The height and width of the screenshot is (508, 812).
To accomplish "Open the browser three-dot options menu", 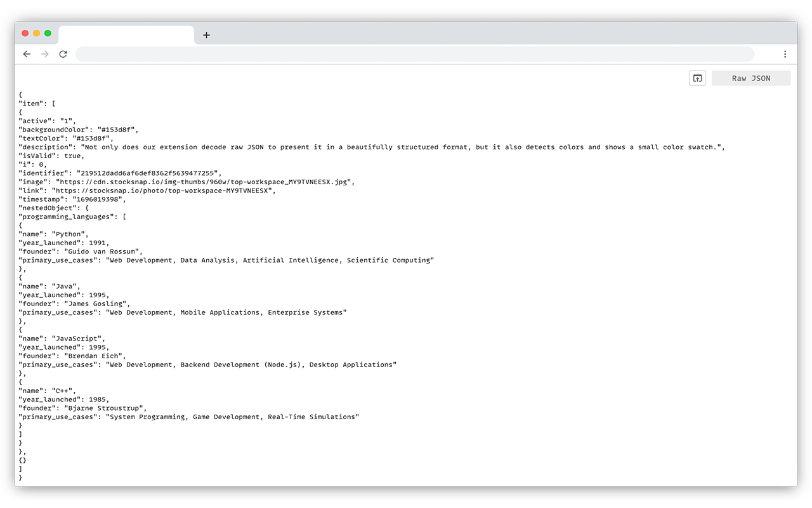I will (x=785, y=54).
